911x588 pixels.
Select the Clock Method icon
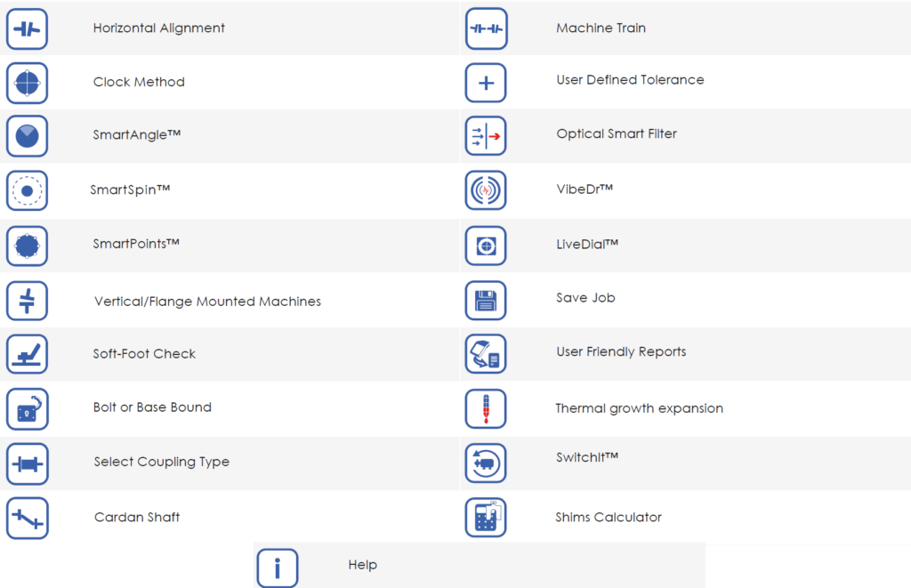[x=27, y=83]
